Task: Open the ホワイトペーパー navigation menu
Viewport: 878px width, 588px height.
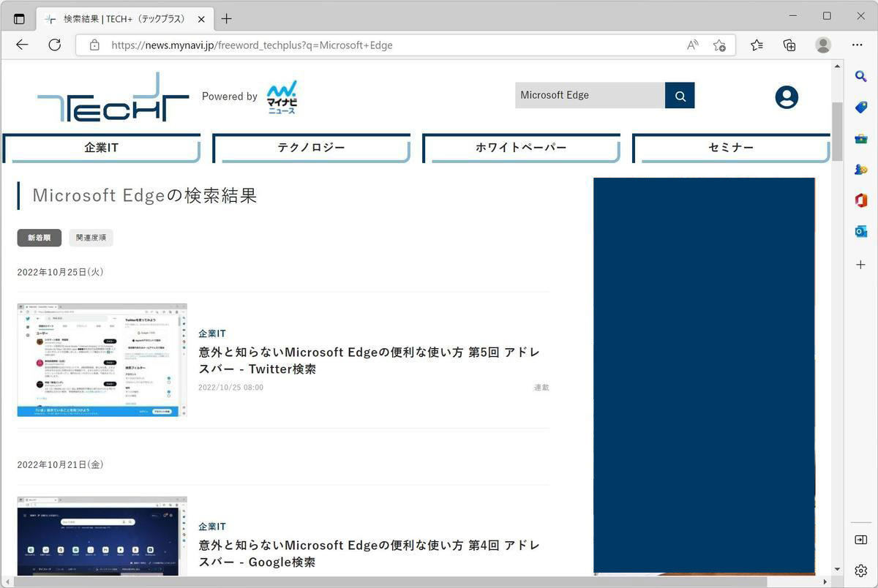Action: [521, 148]
